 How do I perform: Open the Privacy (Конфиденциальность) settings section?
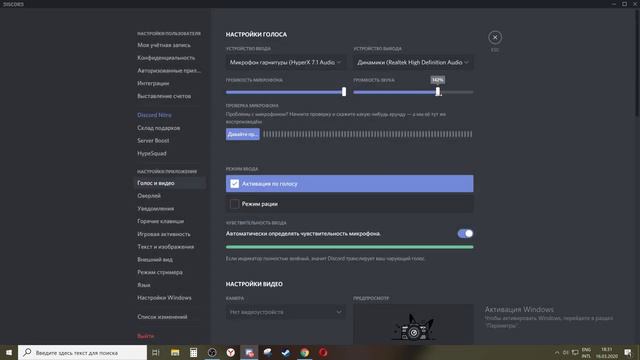[x=166, y=58]
